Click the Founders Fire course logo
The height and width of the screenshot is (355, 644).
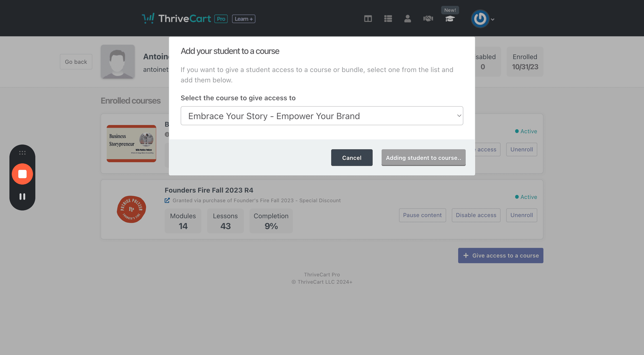click(131, 209)
